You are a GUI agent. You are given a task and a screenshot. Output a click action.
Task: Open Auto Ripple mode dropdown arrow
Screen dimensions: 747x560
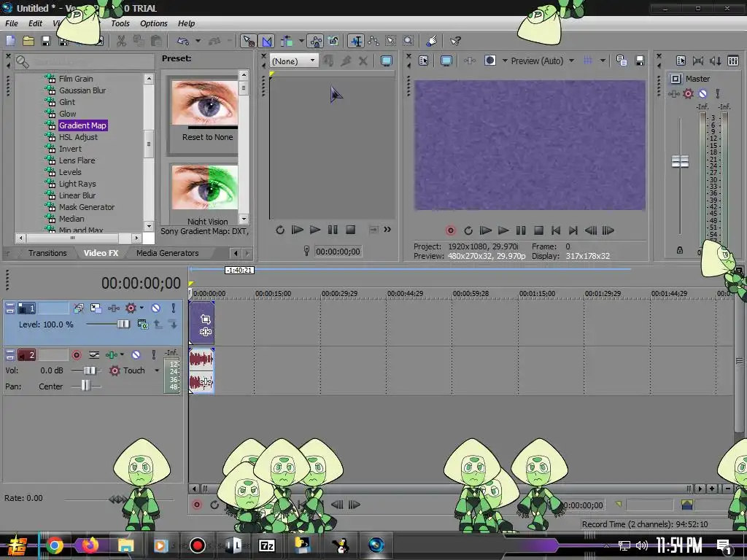[x=301, y=41]
